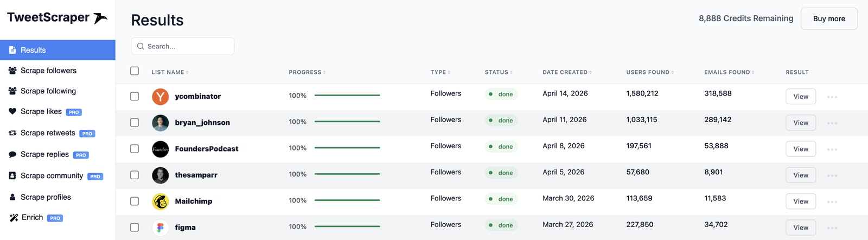Check the bryan_johnson row checkbox
Image resolution: width=868 pixels, height=240 pixels.
tap(135, 123)
